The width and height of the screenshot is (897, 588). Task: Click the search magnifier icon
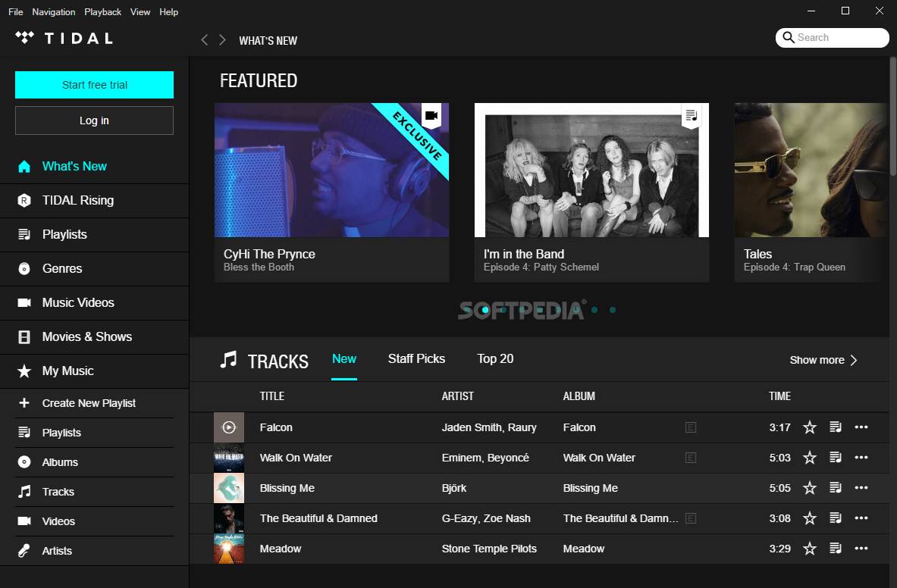pyautogui.click(x=789, y=37)
